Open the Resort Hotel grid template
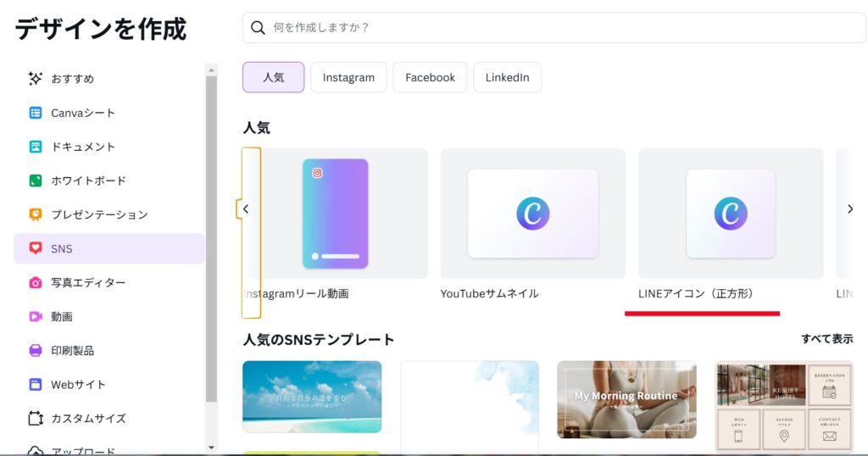The image size is (868, 456). 784,407
